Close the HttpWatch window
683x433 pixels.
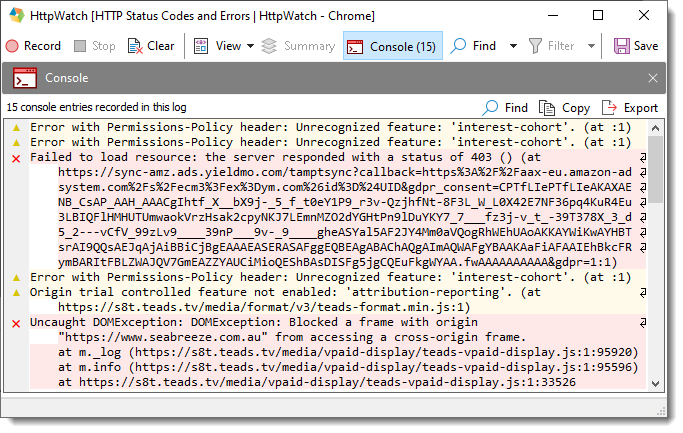point(644,15)
